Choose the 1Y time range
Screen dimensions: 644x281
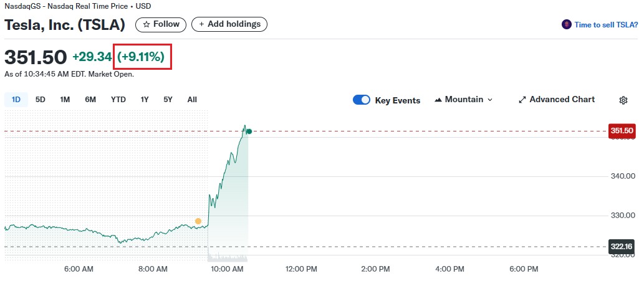pos(145,99)
